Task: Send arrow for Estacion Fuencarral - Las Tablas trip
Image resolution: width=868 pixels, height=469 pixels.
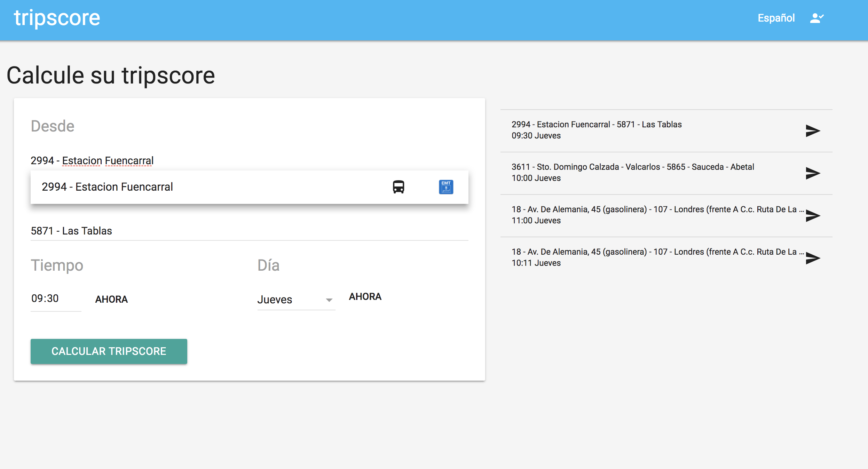Action: (813, 131)
